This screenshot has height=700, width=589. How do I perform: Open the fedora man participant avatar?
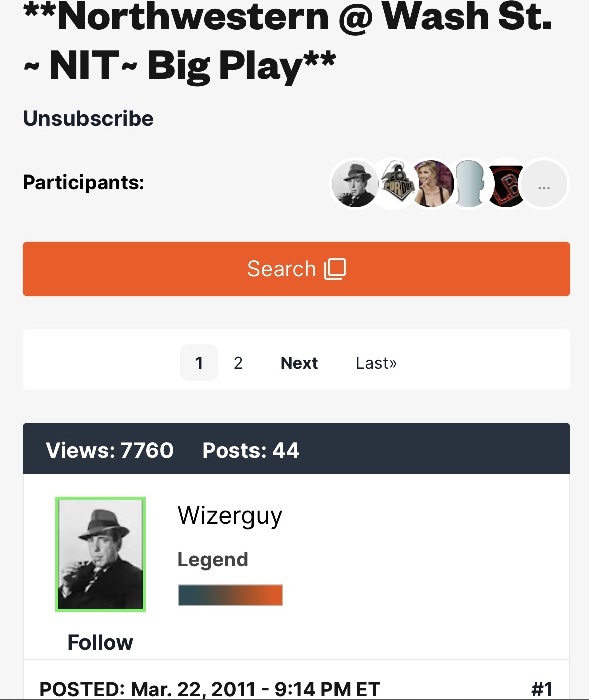(355, 184)
